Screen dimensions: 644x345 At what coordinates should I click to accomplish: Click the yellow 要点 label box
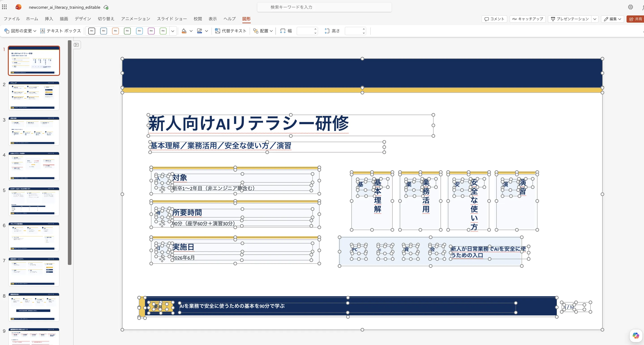click(161, 307)
